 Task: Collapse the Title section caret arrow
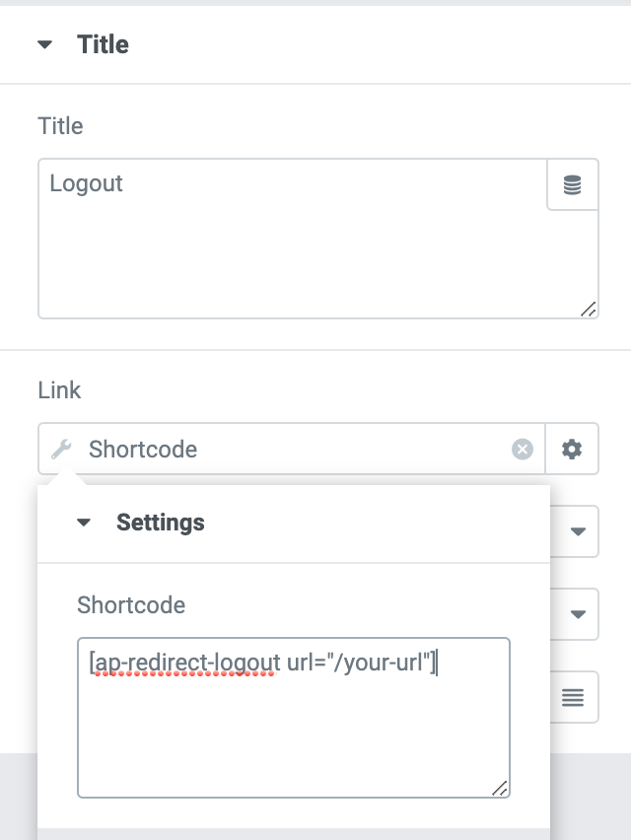[x=45, y=44]
